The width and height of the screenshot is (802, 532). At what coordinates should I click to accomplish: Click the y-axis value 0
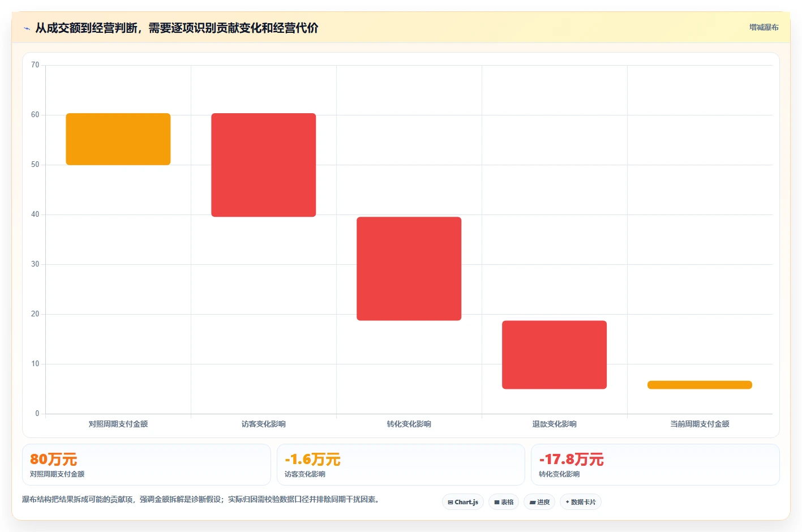[x=37, y=414]
